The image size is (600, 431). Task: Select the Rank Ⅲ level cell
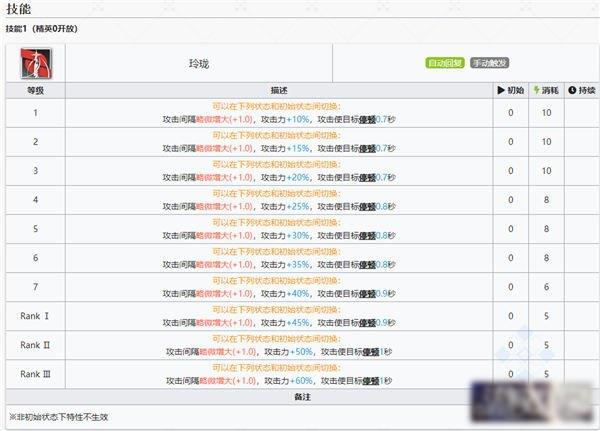[36, 374]
